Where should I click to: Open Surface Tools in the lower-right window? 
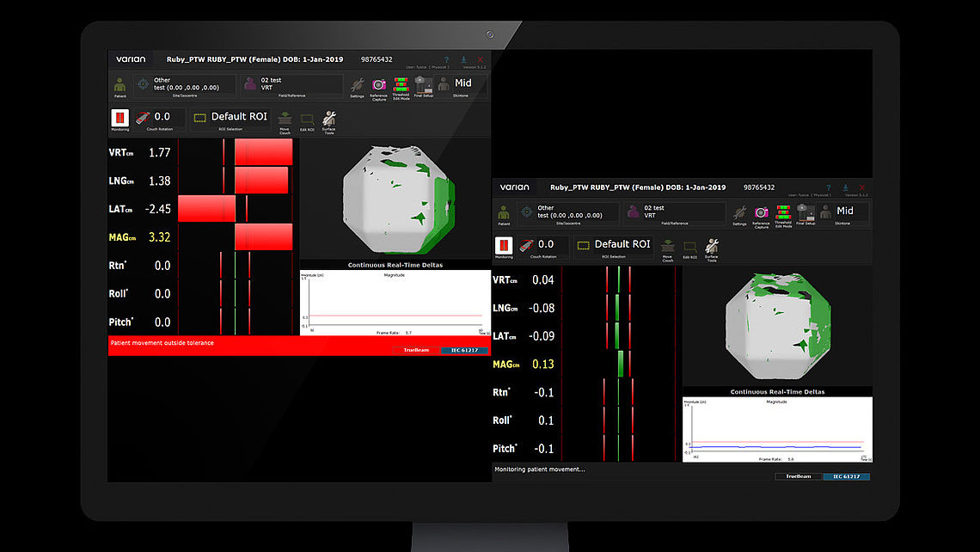[x=711, y=247]
